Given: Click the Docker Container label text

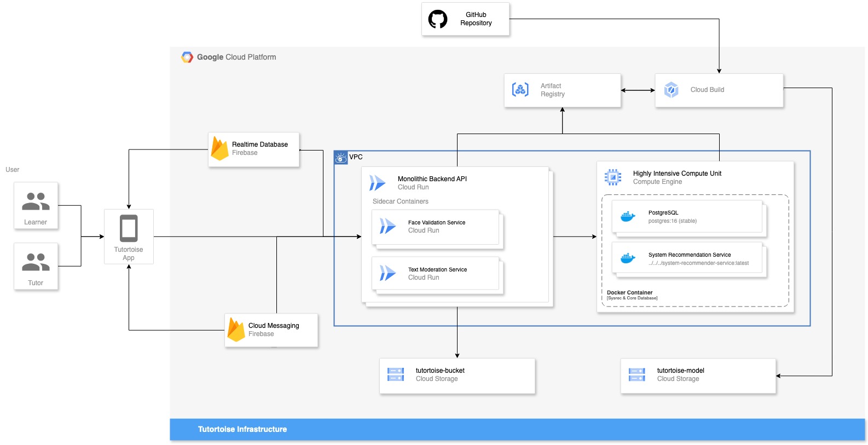Looking at the screenshot, I should [x=629, y=293].
